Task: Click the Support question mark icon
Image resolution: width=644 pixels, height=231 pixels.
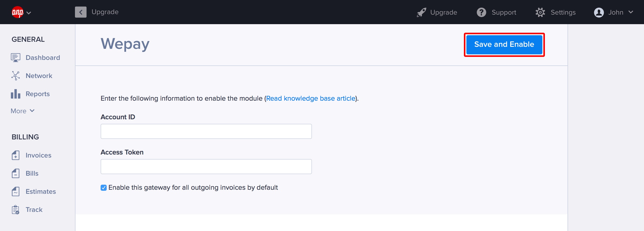Action: [x=481, y=12]
